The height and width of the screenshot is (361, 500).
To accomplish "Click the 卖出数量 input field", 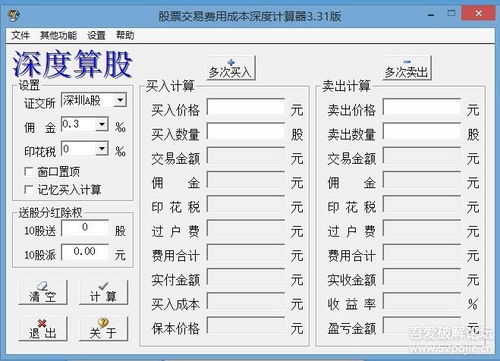I will click(422, 131).
